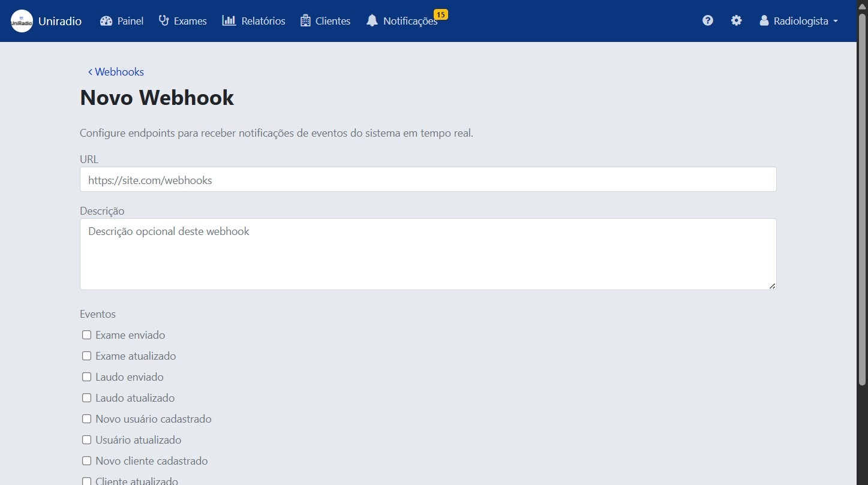Click the Clientes building icon
Image resolution: width=868 pixels, height=485 pixels.
(305, 20)
